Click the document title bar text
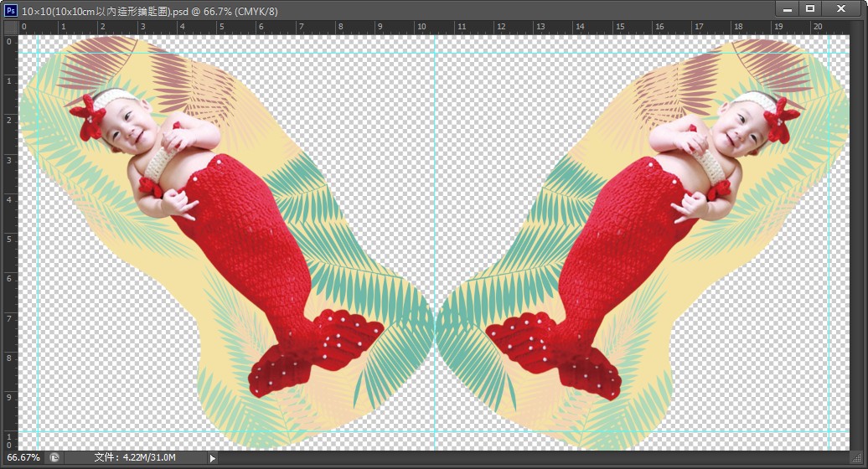Screen dimensions: 868x469 [149, 8]
